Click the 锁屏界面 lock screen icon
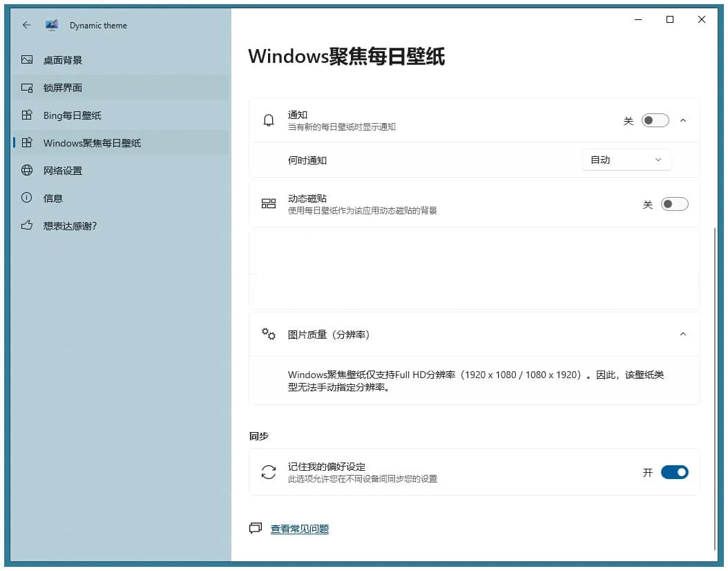 click(27, 88)
